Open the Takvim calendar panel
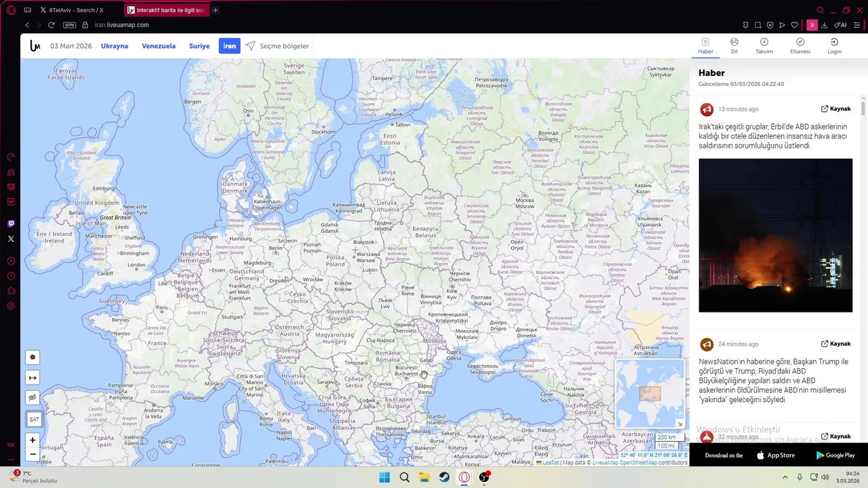Screen dimensions: 868x488 [x=764, y=46]
